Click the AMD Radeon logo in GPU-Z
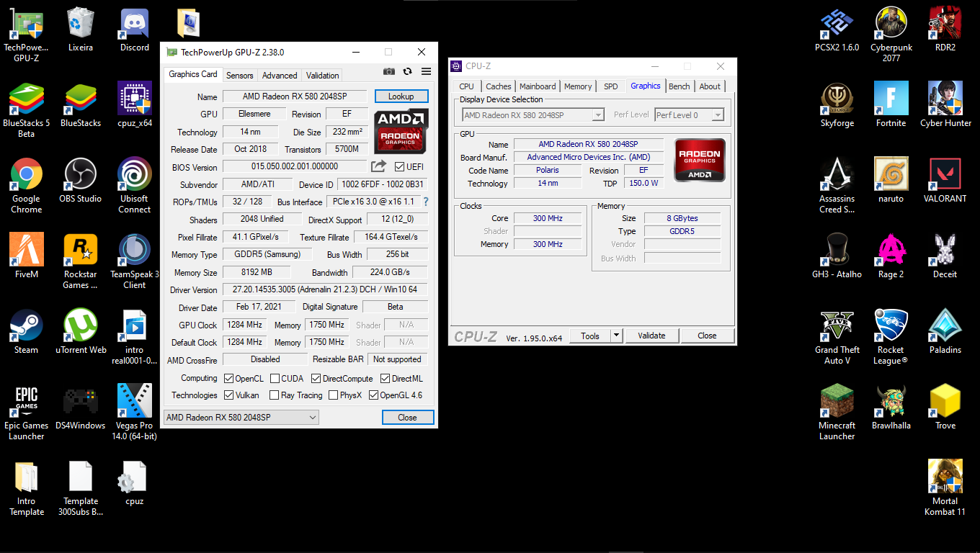This screenshot has width=980, height=553. pos(401,130)
